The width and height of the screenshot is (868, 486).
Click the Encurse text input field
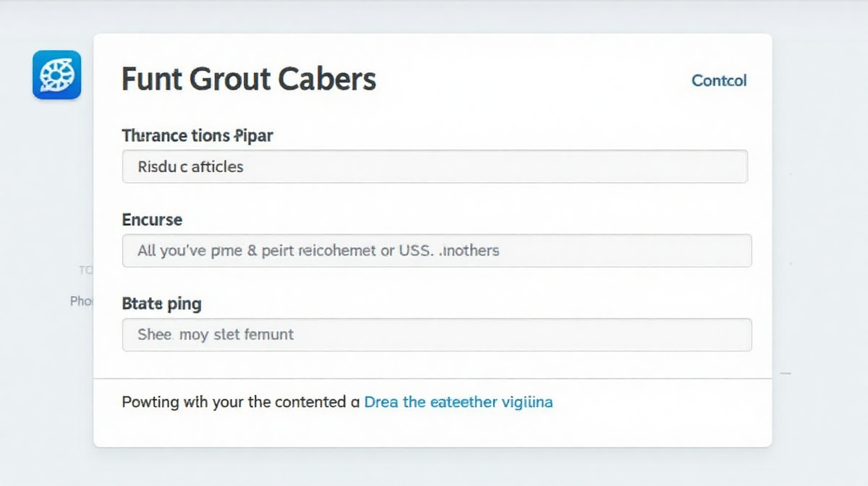[x=437, y=251]
